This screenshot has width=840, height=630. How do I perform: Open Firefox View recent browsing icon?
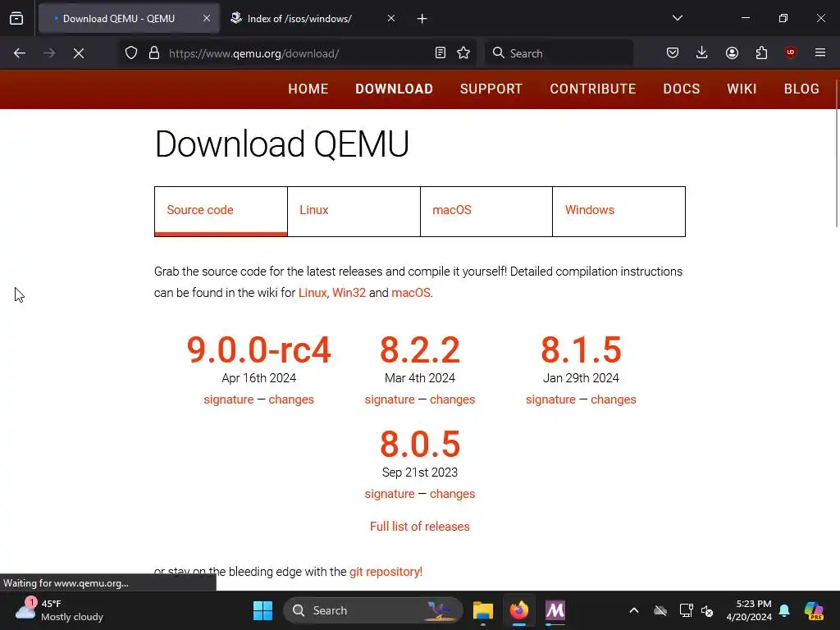[16, 18]
